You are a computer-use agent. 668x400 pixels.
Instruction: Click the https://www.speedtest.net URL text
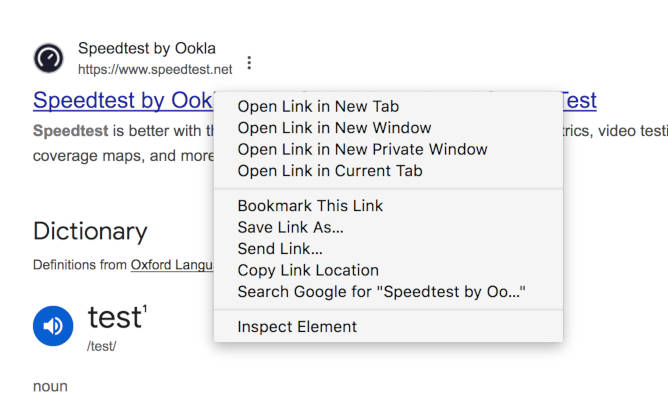pyautogui.click(x=155, y=69)
